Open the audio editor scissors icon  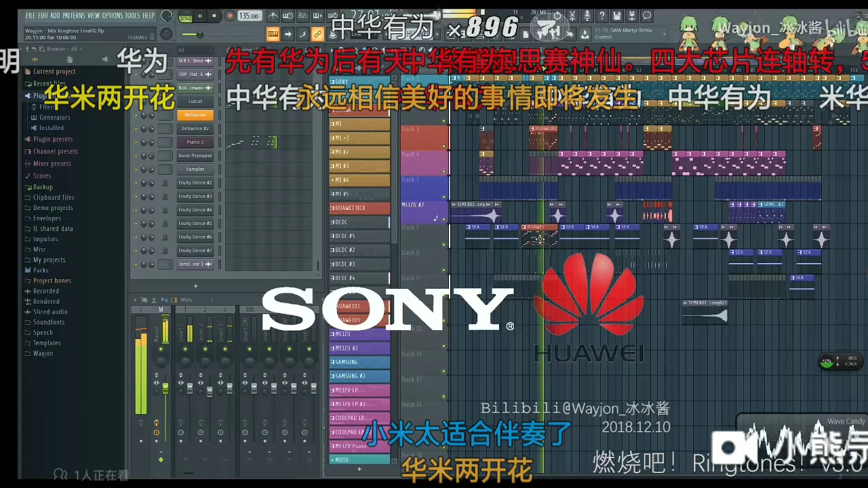tap(573, 15)
